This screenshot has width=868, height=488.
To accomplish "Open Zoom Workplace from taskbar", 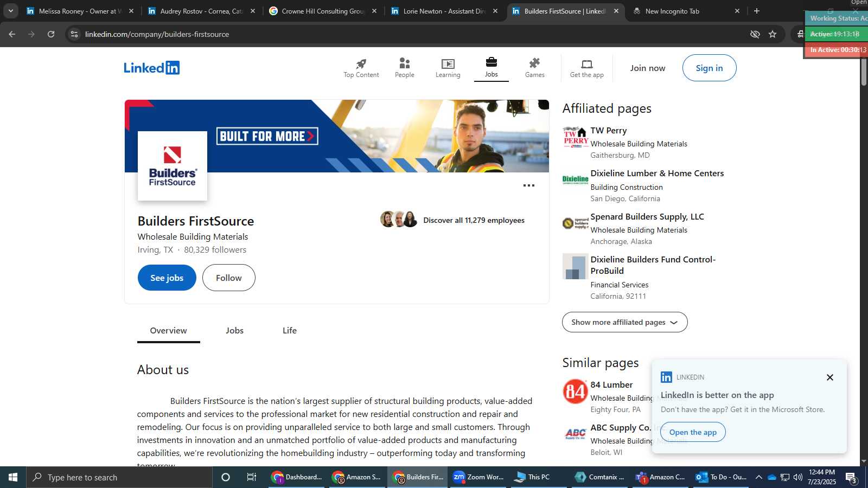I will 479,477.
